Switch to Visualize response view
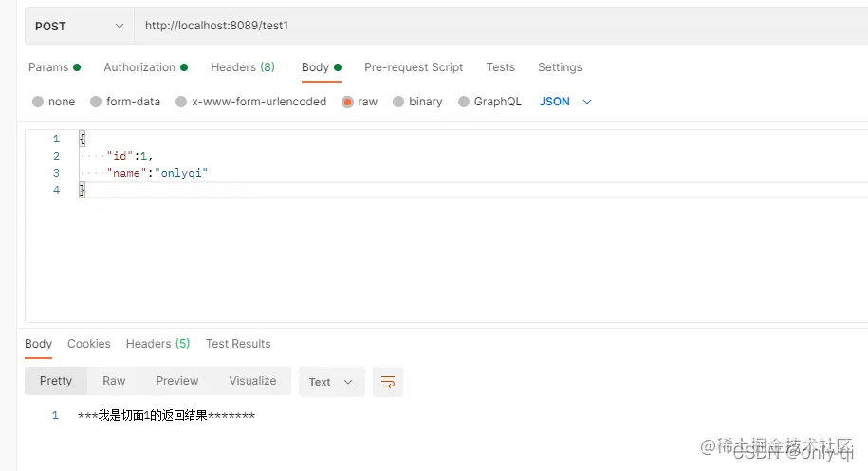 coord(252,381)
